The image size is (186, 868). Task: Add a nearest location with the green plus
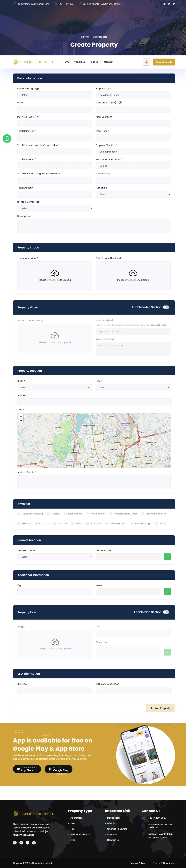point(167,557)
